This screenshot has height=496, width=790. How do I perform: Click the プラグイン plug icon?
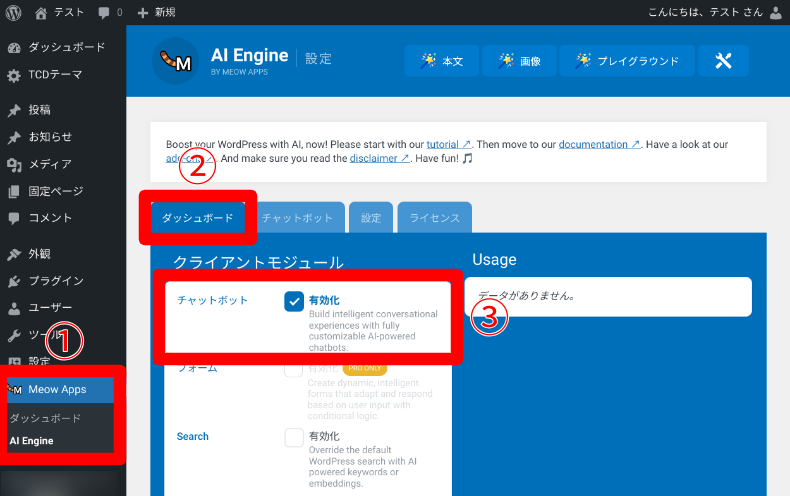click(x=14, y=281)
